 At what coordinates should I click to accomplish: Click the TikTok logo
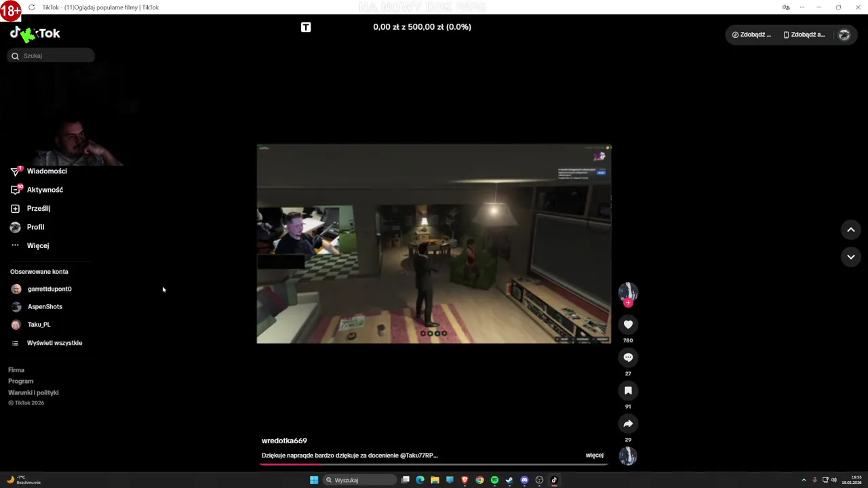[35, 33]
